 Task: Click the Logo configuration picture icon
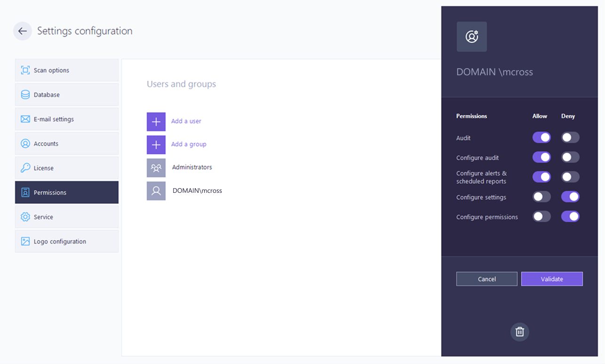[25, 241]
